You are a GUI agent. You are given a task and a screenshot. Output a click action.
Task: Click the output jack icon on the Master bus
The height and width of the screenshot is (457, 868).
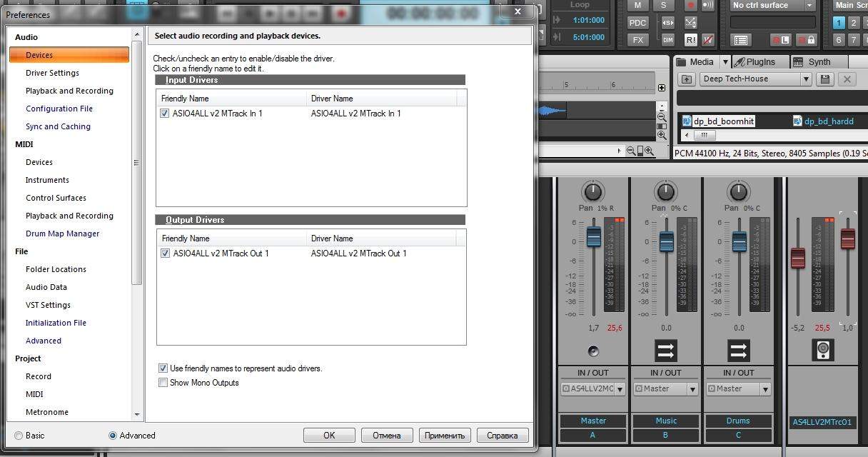tap(593, 351)
